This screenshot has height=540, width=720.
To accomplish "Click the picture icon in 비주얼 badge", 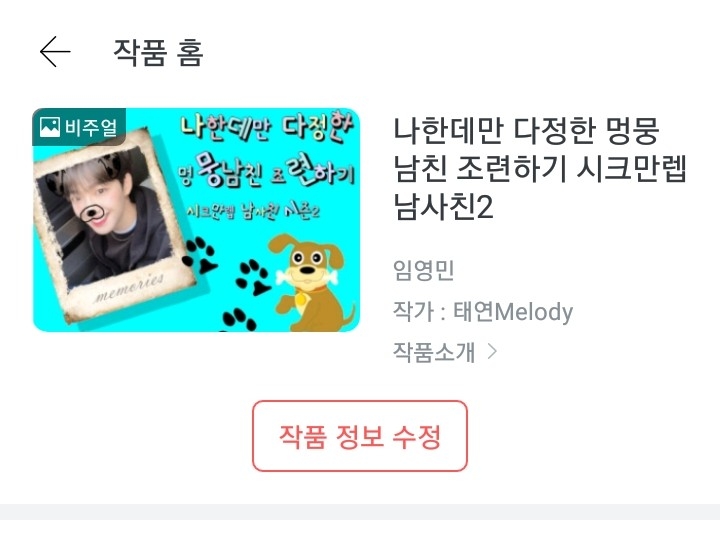I will 50,127.
